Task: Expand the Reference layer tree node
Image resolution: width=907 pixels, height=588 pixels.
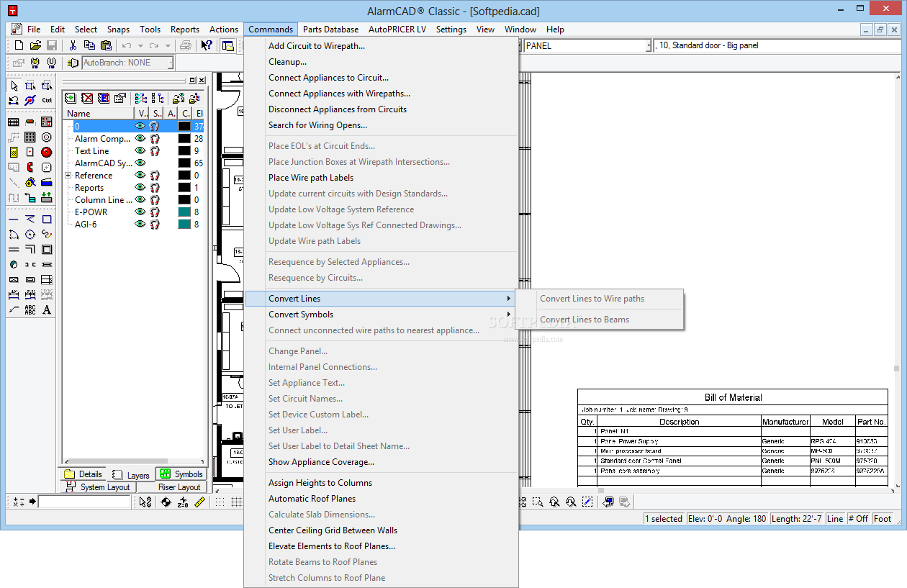Action: [x=68, y=175]
